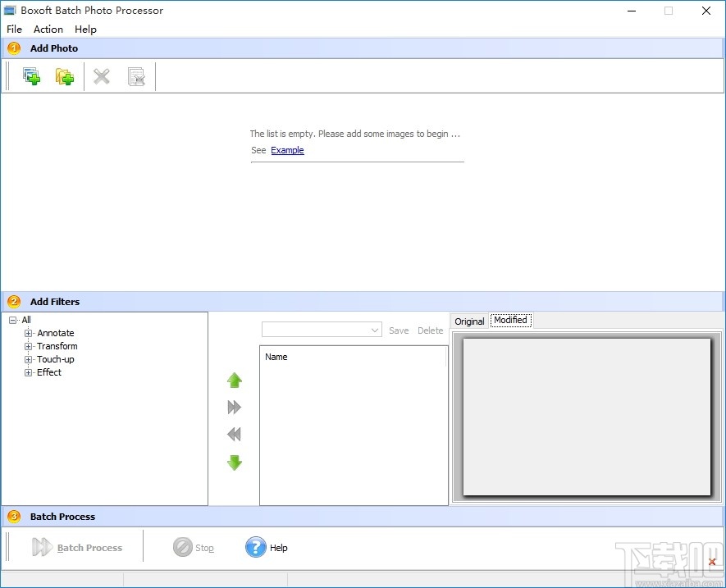Click the green down arrow icon

point(235,463)
